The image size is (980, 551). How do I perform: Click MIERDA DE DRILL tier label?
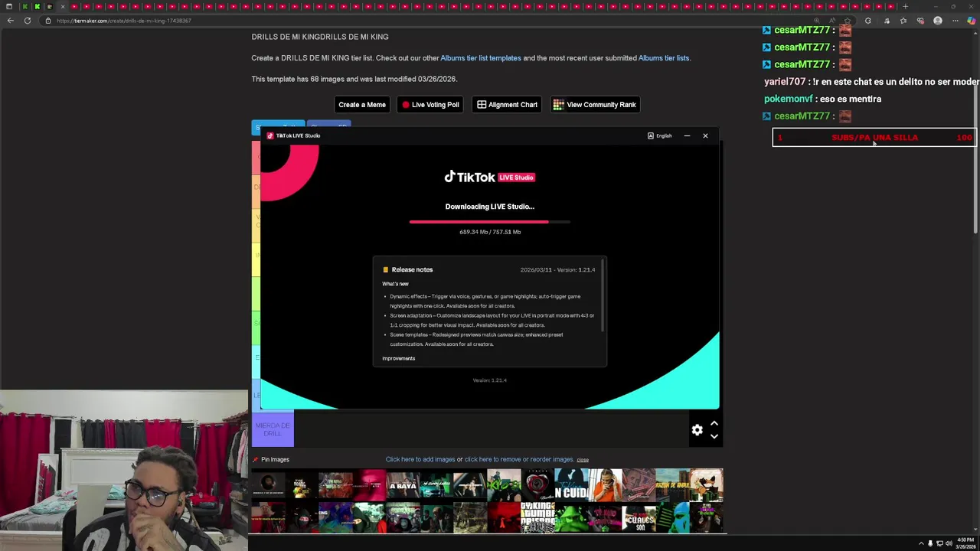coord(273,429)
